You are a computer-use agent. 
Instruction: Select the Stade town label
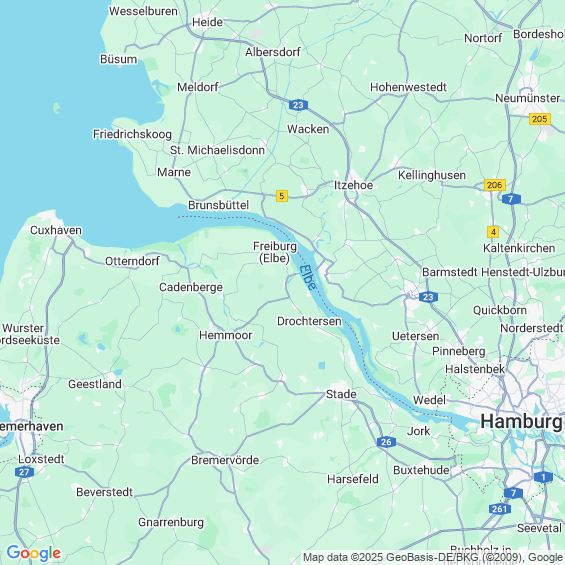[x=341, y=394]
